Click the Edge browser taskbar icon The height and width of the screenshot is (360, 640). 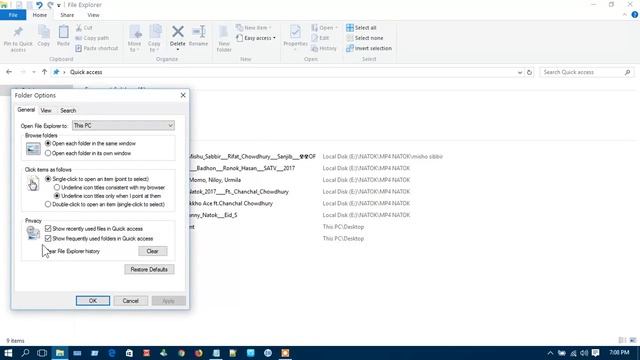click(112, 353)
